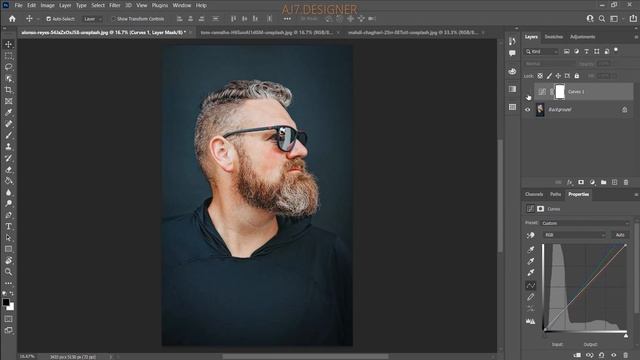Select the Brush tool
This screenshot has width=640, height=360.
[x=9, y=135]
